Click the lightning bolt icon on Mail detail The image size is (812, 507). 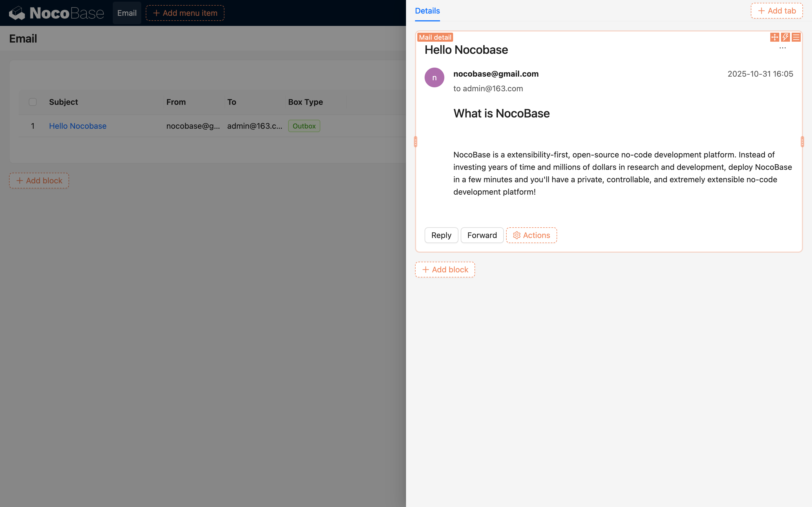785,37
